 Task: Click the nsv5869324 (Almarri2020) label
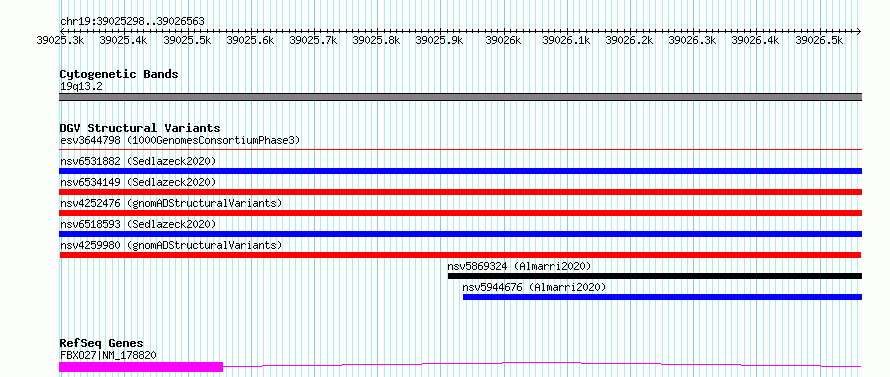519,266
